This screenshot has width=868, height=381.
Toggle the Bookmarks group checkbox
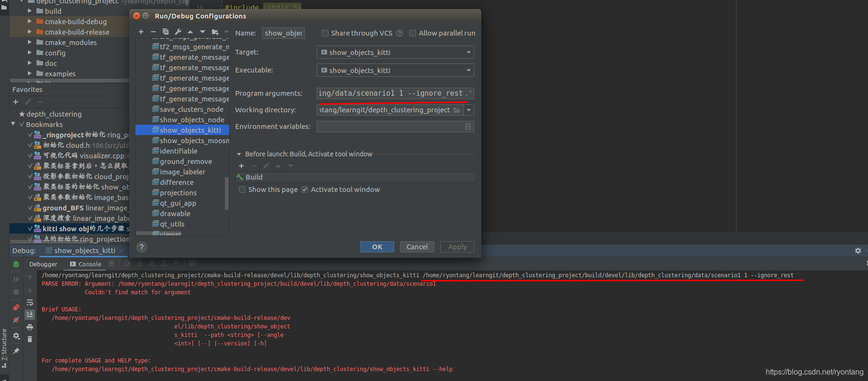coord(22,125)
